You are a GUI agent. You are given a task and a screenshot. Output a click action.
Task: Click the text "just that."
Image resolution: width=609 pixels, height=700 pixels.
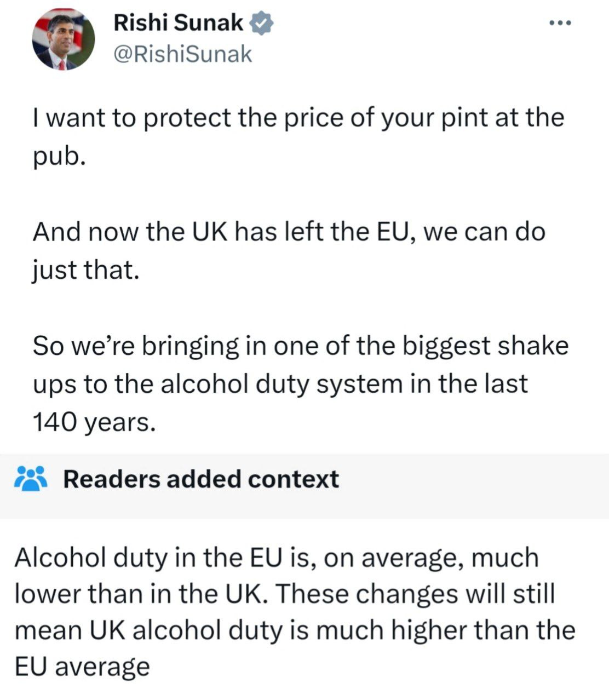[83, 270]
